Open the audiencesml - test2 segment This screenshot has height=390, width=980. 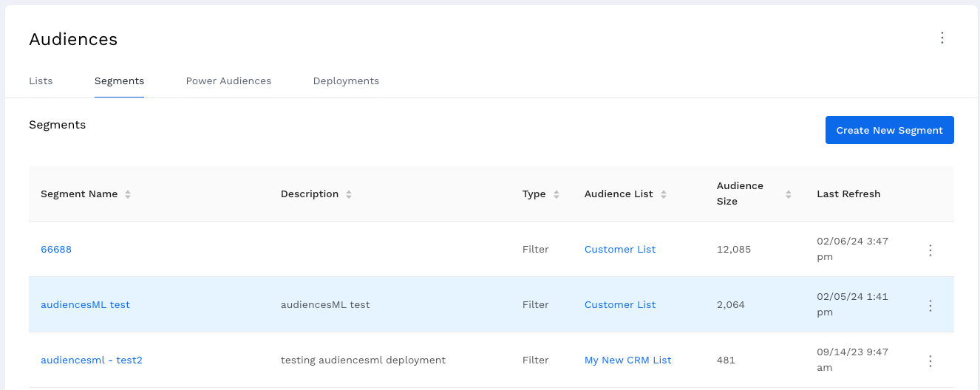[91, 360]
